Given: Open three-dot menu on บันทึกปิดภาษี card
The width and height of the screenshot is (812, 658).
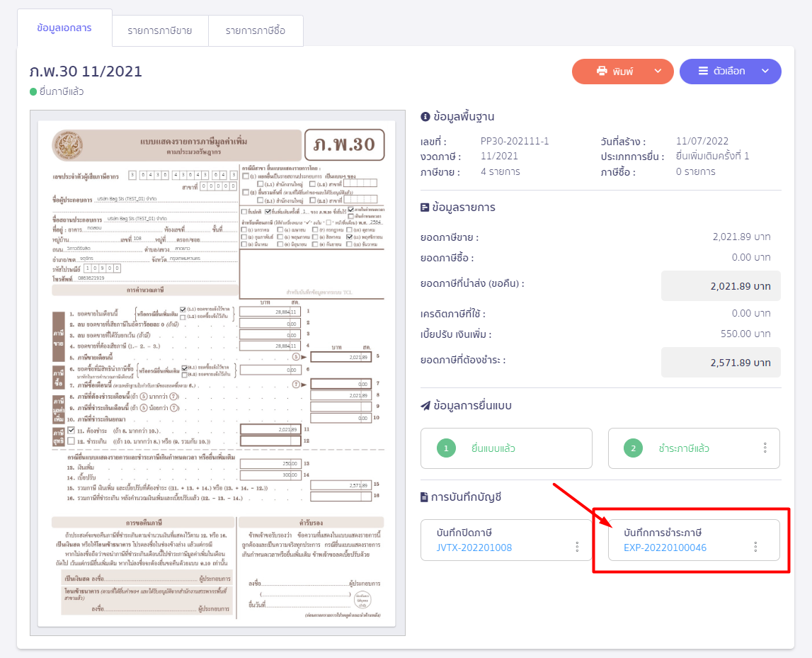Looking at the screenshot, I should tap(577, 547).
